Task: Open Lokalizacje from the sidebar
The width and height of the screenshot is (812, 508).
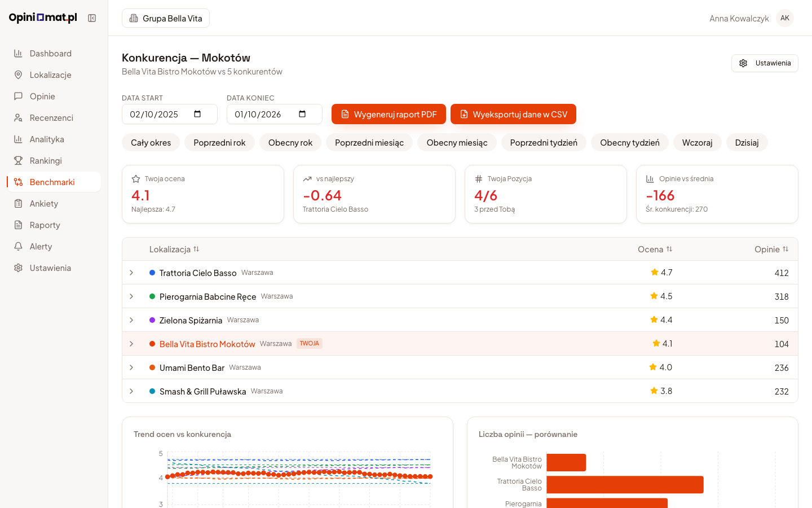Action: 54,75
